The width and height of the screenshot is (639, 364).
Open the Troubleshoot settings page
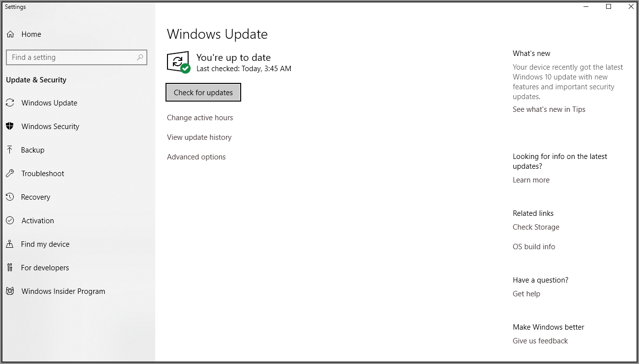tap(43, 174)
